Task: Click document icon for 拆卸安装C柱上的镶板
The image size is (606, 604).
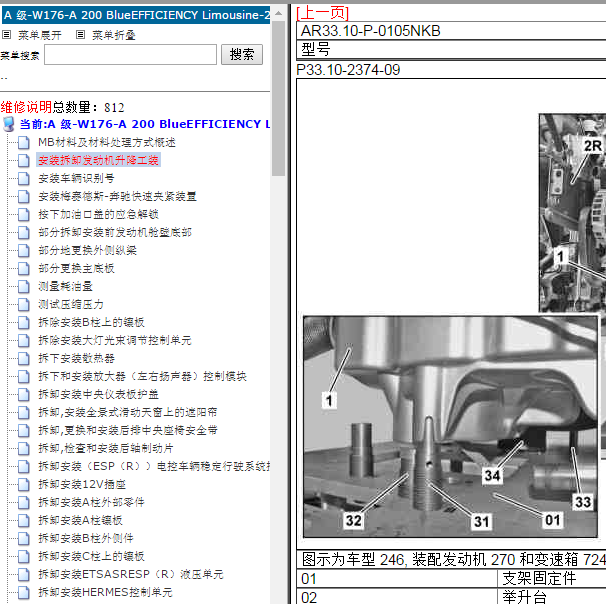Action: pyautogui.click(x=24, y=556)
